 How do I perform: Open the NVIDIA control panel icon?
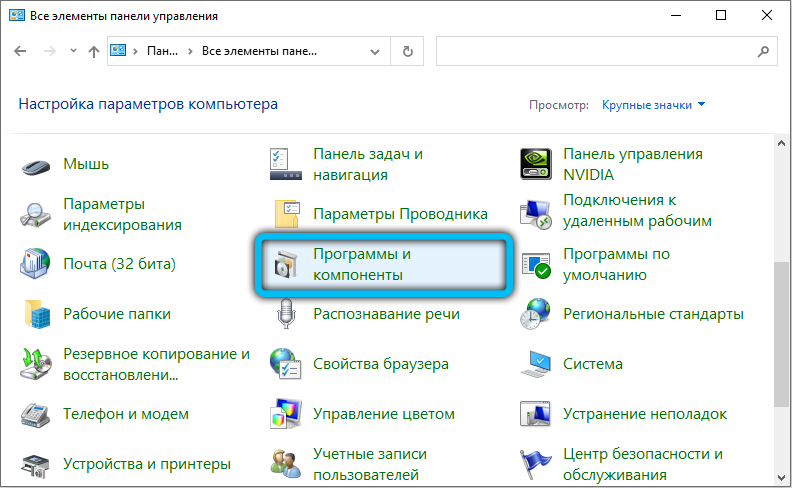point(537,164)
